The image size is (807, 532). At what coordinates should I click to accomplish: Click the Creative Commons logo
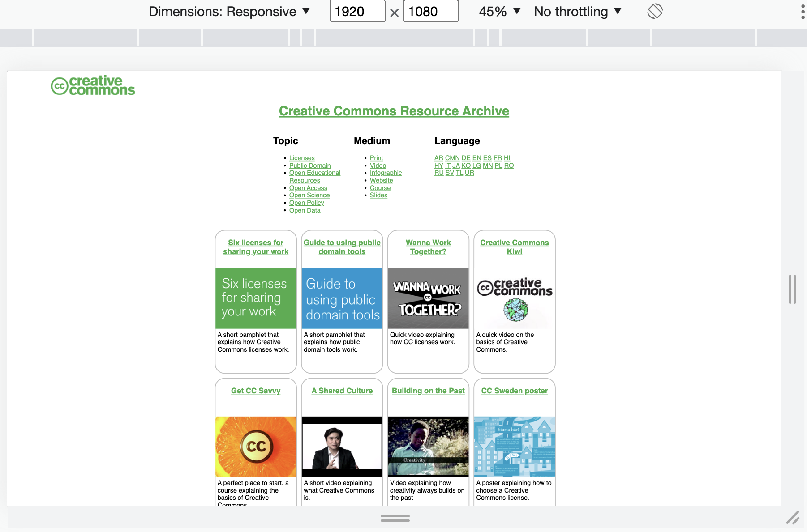pyautogui.click(x=93, y=85)
